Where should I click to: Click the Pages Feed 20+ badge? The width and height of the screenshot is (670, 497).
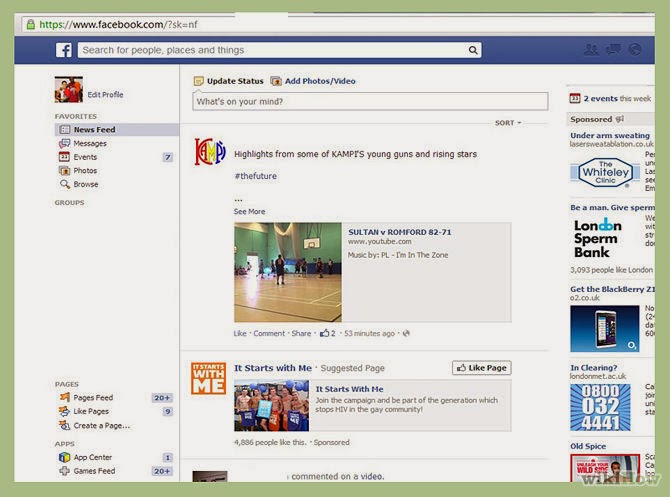162,398
